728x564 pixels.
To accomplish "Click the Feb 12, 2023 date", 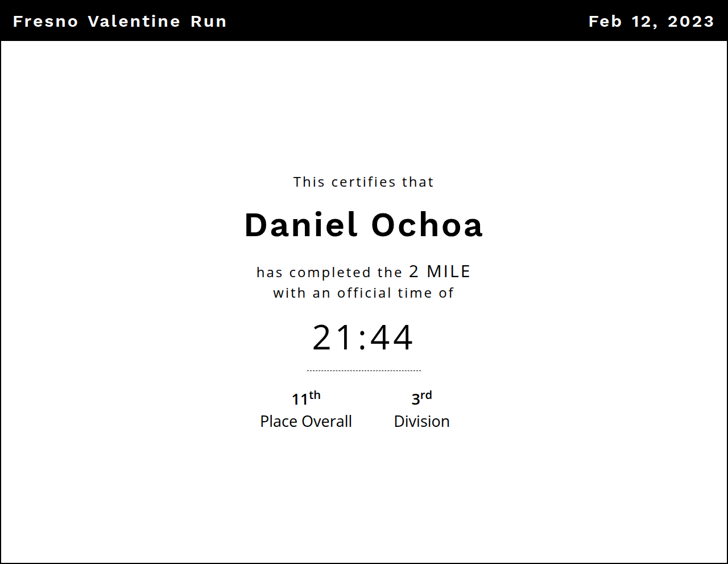I will [651, 22].
